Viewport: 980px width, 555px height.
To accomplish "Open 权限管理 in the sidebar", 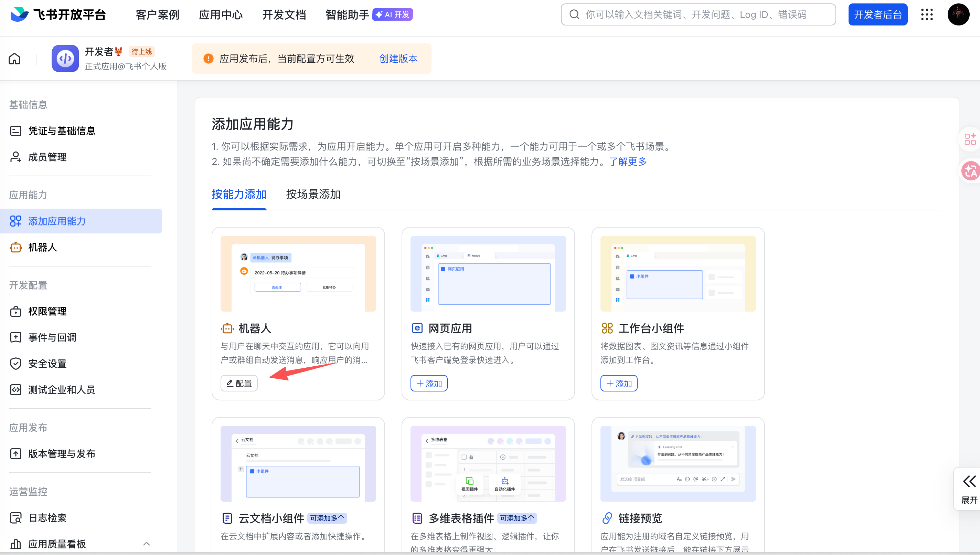I will [x=81, y=312].
